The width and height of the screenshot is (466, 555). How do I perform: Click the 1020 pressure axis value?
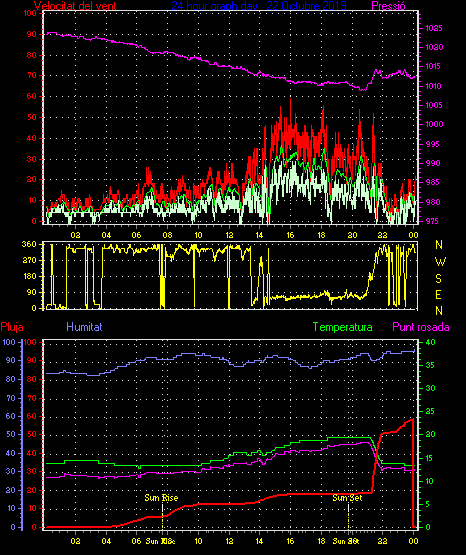coord(434,47)
